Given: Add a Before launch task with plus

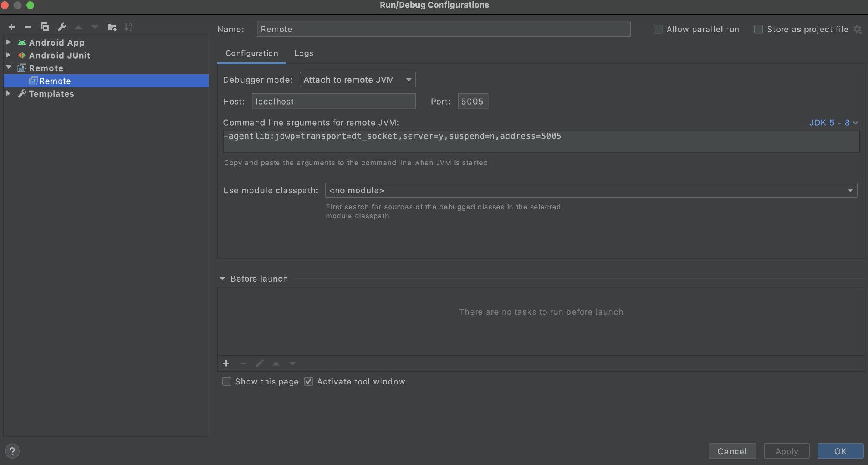Looking at the screenshot, I should click(x=226, y=364).
